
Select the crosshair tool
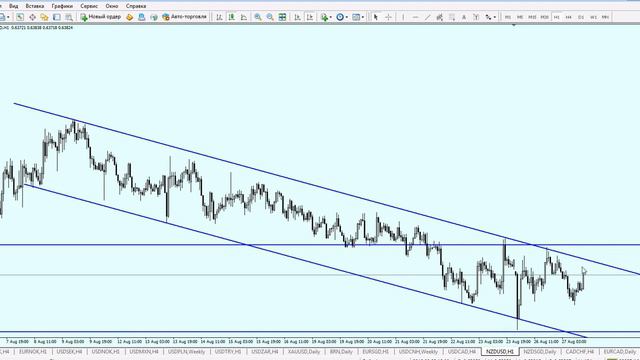coord(388,17)
